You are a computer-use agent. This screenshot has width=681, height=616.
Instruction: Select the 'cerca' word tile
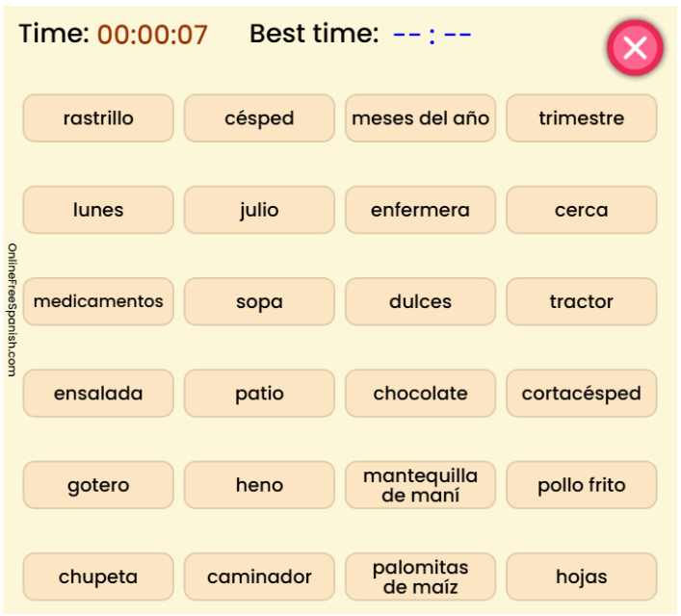(x=581, y=210)
